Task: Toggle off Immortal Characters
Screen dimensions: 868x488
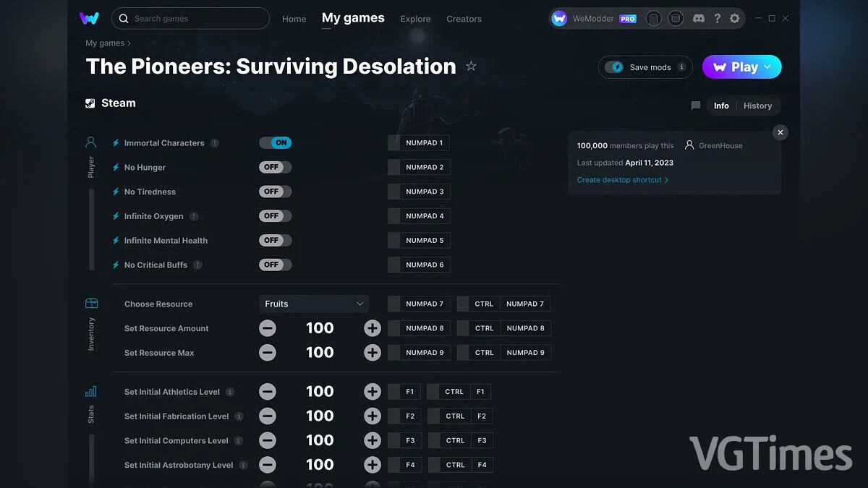Action: click(x=275, y=142)
